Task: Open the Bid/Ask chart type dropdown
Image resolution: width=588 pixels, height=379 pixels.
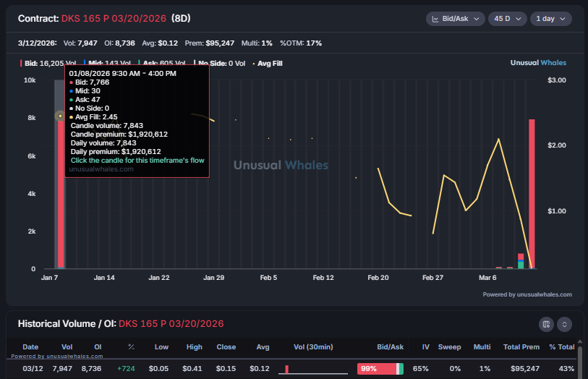Action: click(x=455, y=19)
